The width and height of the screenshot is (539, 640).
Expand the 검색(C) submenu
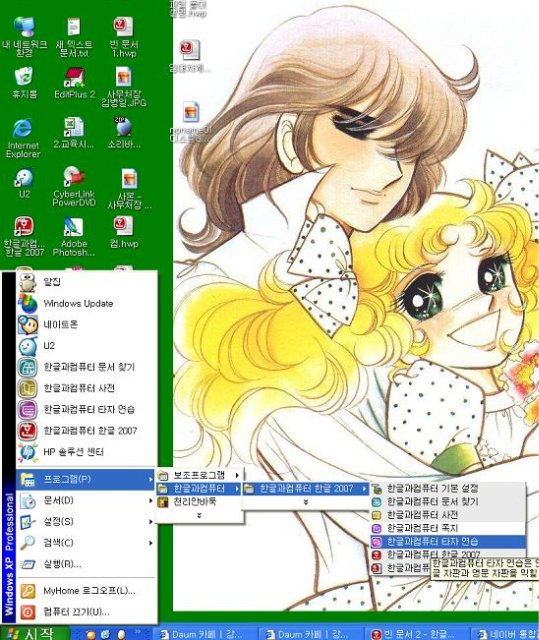(87, 543)
